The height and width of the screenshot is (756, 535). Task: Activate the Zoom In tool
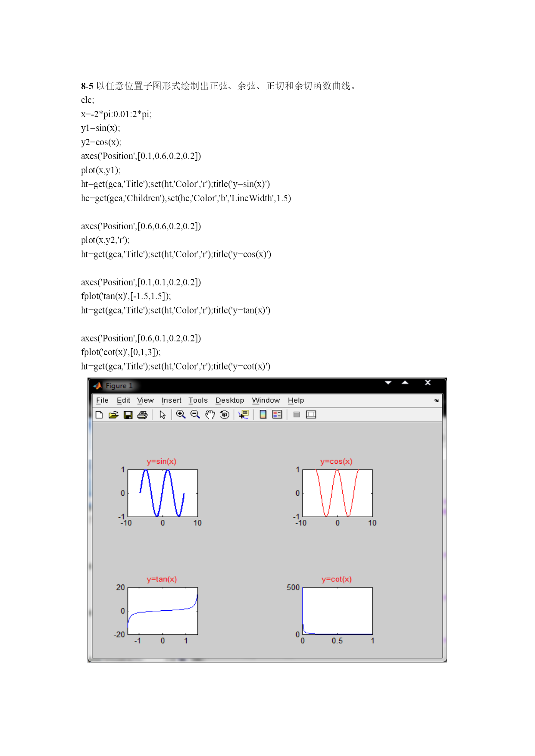(181, 415)
